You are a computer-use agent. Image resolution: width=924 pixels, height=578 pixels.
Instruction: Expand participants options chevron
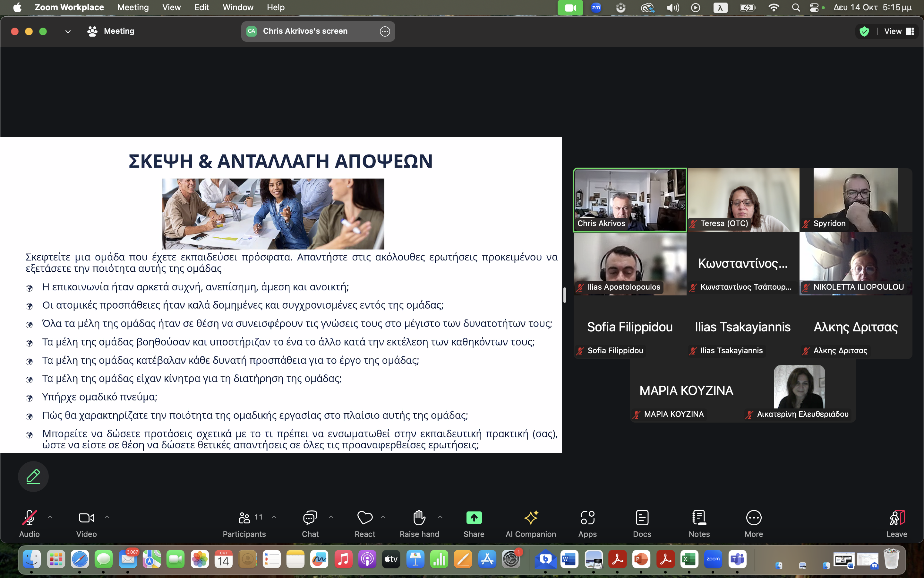pyautogui.click(x=274, y=517)
